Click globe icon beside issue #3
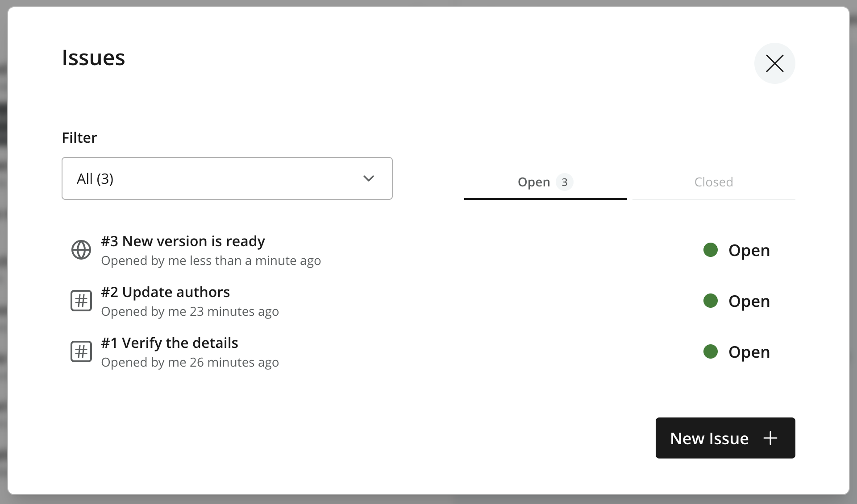The height and width of the screenshot is (504, 857). pos(81,250)
